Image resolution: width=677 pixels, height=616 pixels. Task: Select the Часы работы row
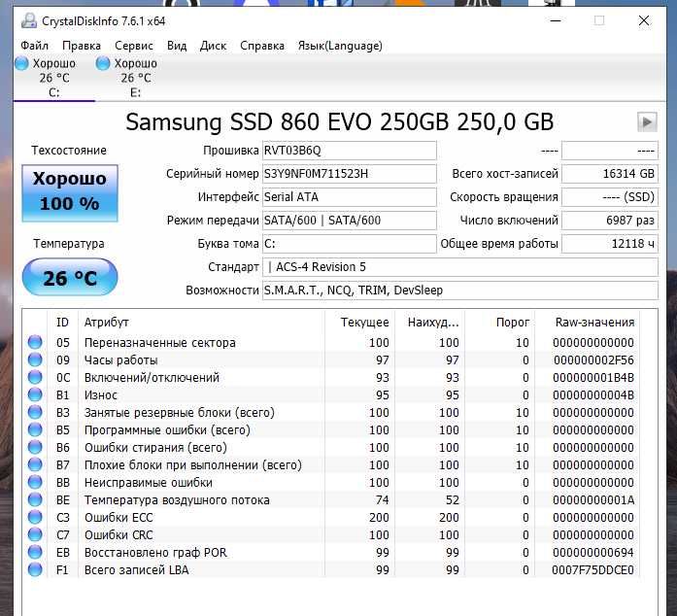pos(331,359)
